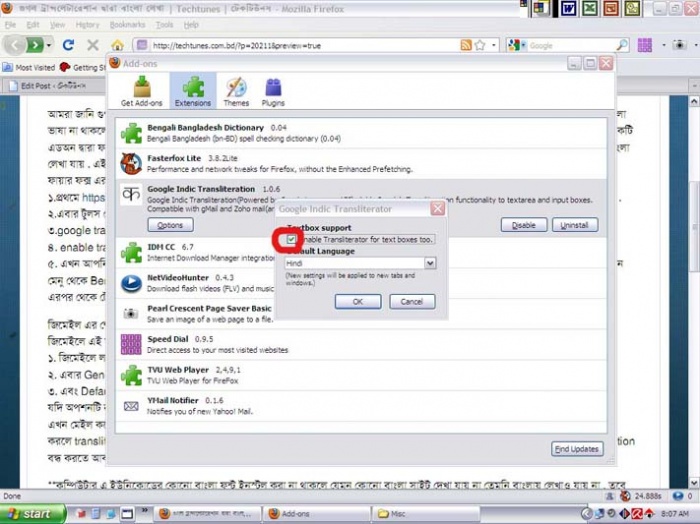The height and width of the screenshot is (524, 700).
Task: Switch to Add-ons window in taskbar
Action: [316, 514]
